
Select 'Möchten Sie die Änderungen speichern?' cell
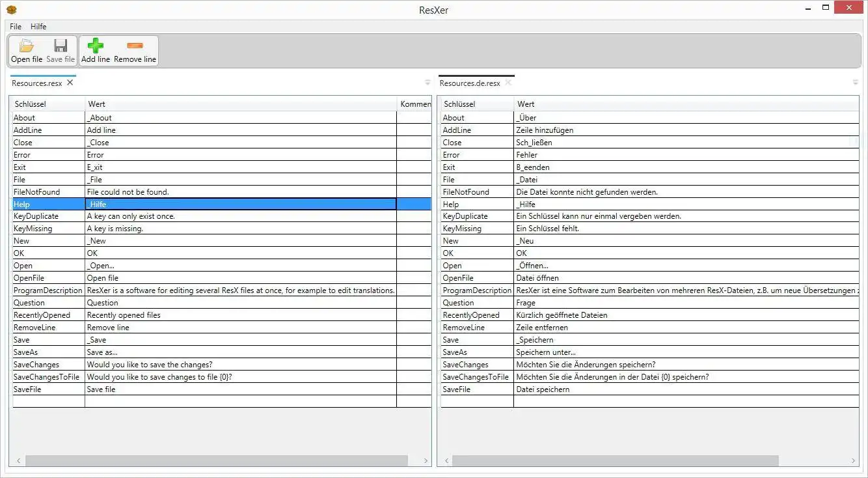(x=686, y=365)
